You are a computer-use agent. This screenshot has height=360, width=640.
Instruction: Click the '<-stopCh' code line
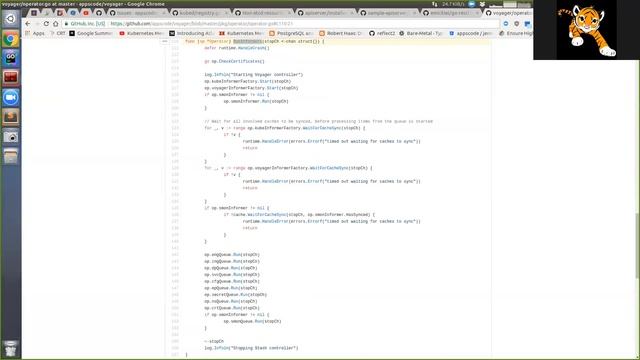[214, 341]
